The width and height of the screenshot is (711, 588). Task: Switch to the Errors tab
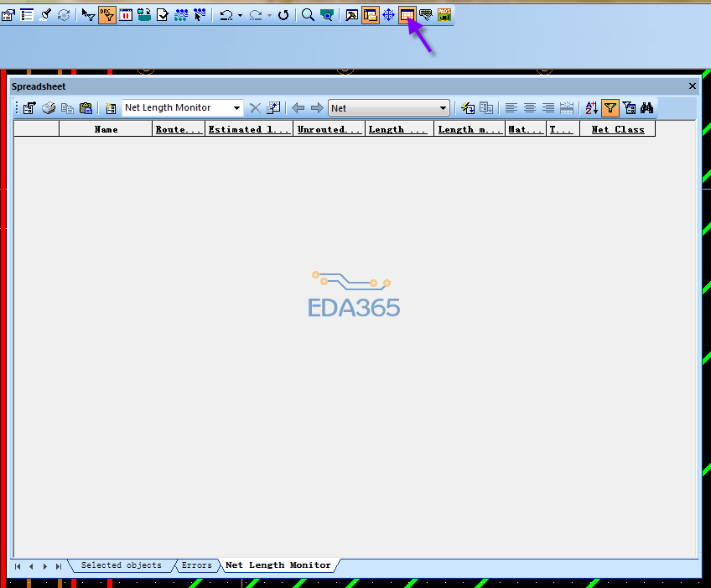196,565
